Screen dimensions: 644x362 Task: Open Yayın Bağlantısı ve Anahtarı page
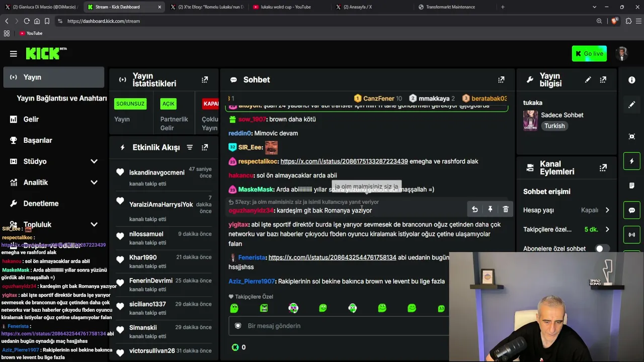point(61,98)
